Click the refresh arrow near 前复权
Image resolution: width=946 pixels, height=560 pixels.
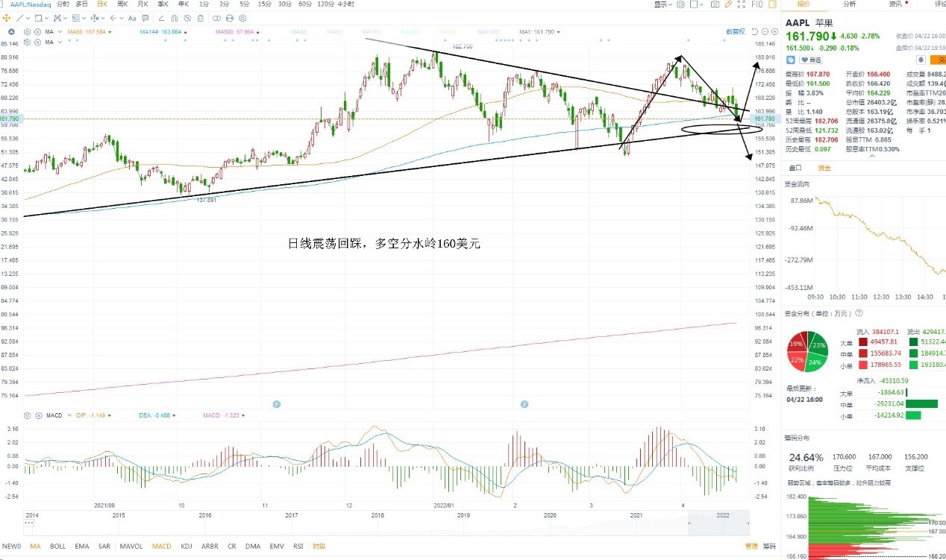(755, 32)
